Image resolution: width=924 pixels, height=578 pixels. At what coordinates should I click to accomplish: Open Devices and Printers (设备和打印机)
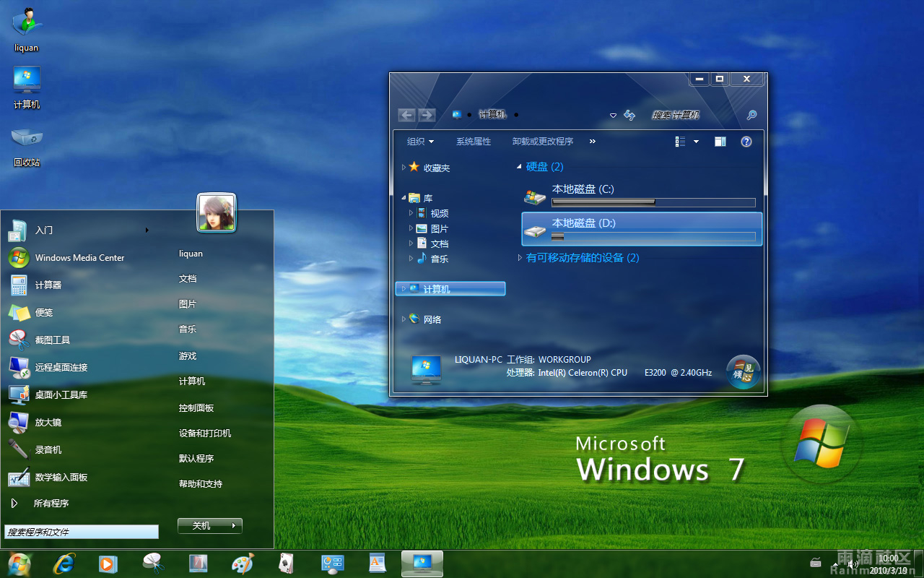pos(205,433)
